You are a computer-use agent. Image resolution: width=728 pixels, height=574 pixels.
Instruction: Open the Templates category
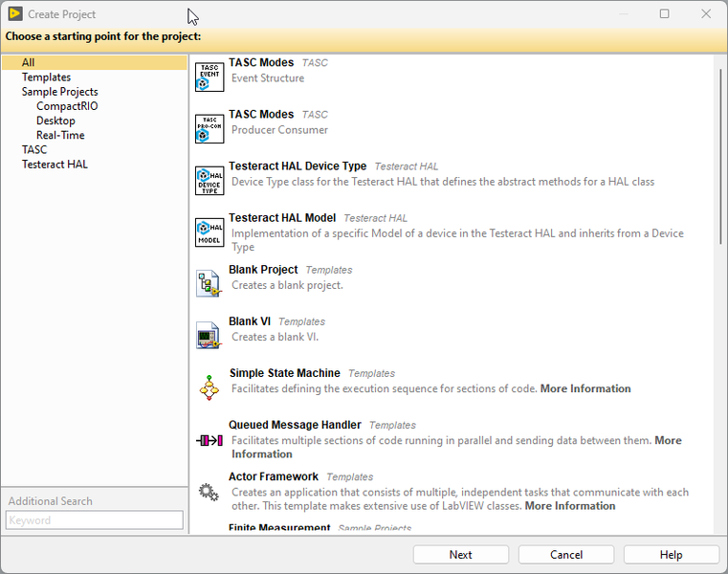(x=47, y=77)
